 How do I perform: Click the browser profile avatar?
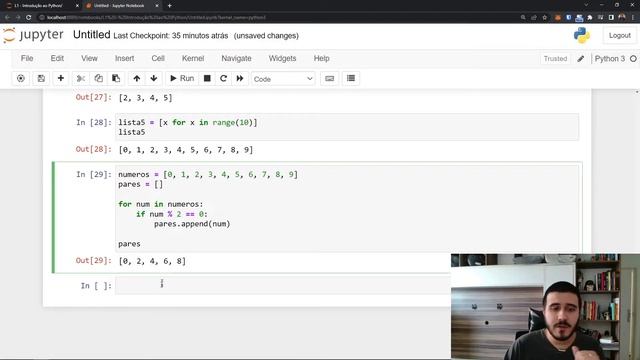[x=622, y=18]
